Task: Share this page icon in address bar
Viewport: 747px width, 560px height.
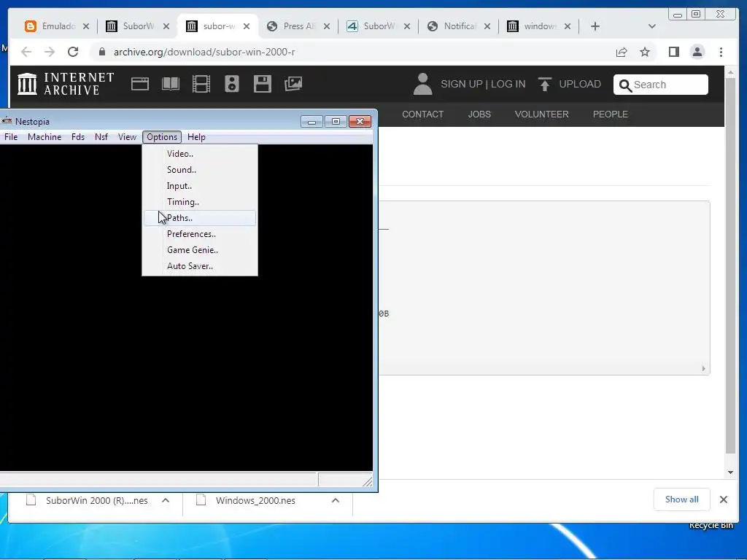Action: pos(622,52)
